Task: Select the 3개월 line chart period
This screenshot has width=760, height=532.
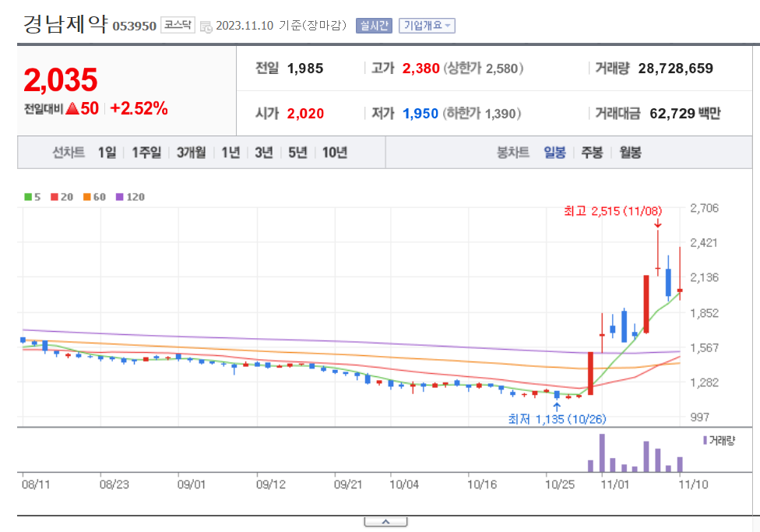Action: 191,153
